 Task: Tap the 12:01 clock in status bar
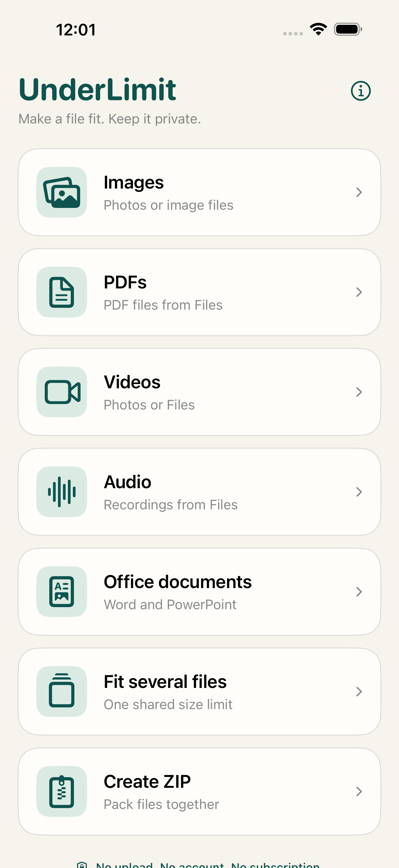point(76,30)
